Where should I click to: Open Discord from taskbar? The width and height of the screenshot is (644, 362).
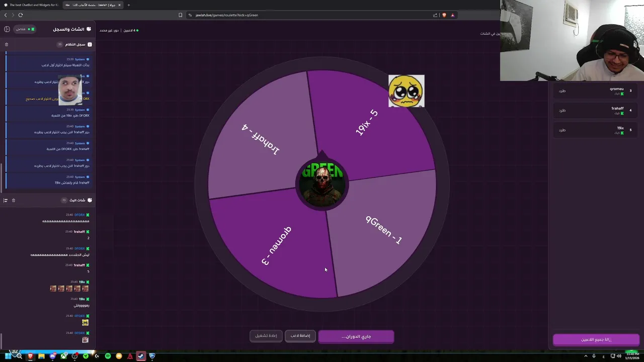[53, 356]
